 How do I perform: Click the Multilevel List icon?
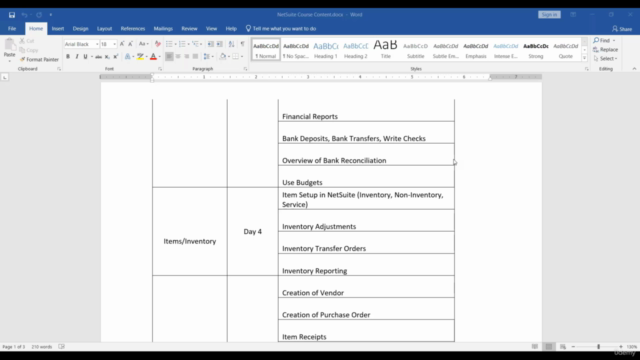[195, 44]
